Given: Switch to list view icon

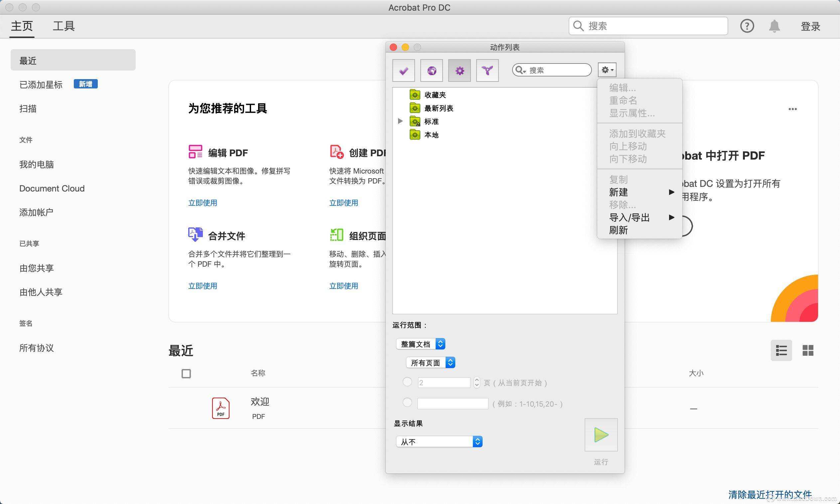Looking at the screenshot, I should (781, 350).
